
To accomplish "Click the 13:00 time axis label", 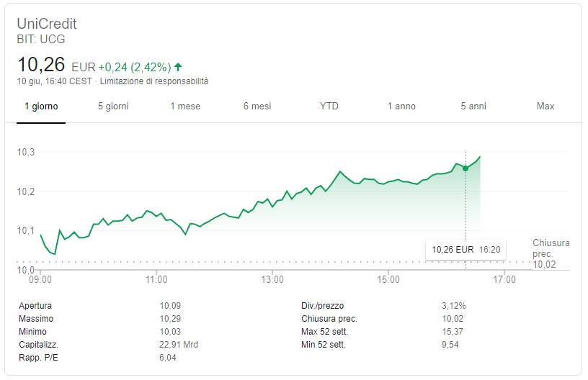I will [272, 280].
